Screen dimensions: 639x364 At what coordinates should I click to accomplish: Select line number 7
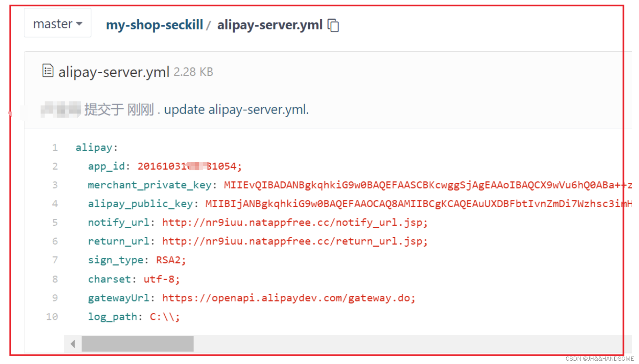pyautogui.click(x=55, y=260)
